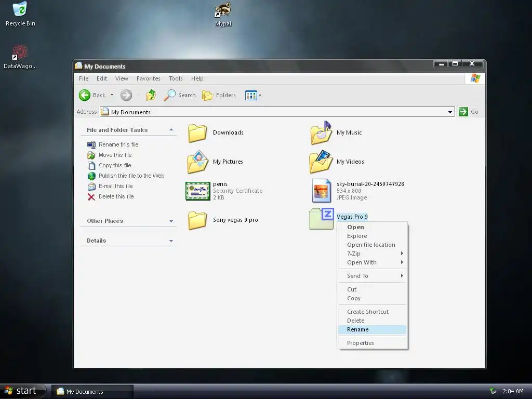Click the Copy this file task icon
532x399 pixels.
click(91, 166)
